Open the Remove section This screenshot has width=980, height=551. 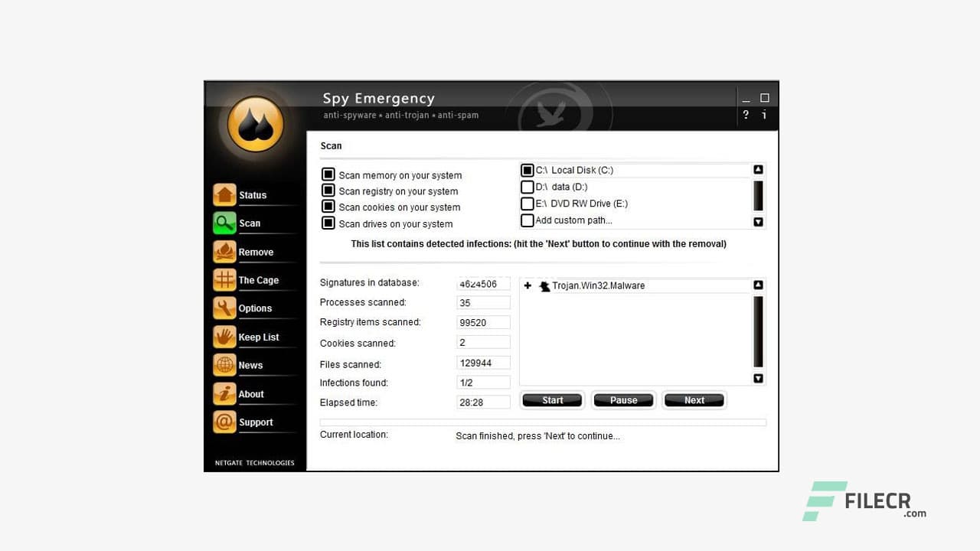pyautogui.click(x=256, y=251)
